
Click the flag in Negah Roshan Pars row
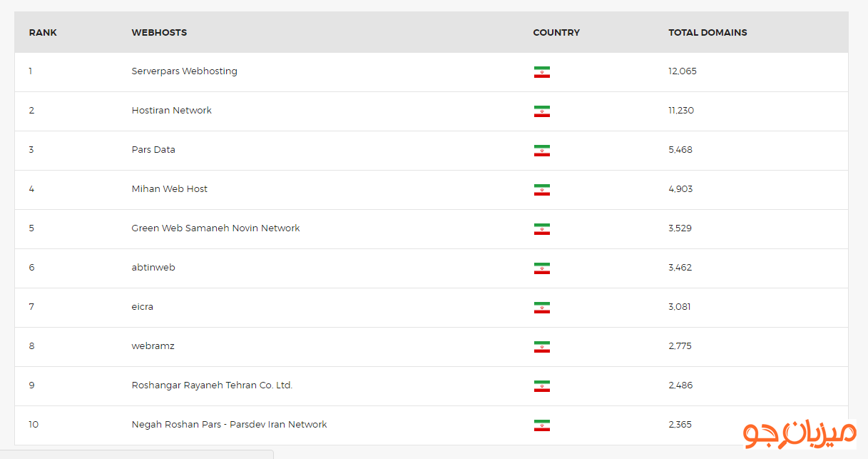[x=541, y=425]
